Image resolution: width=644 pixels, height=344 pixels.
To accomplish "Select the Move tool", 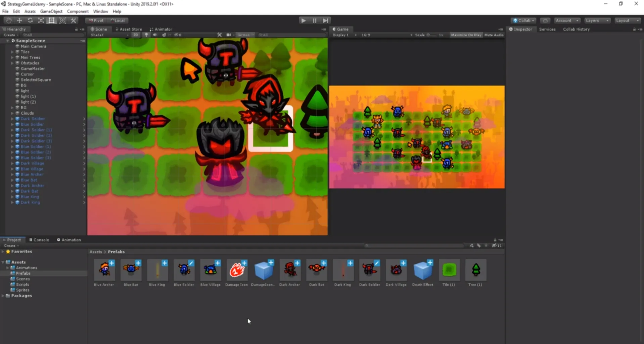I will pos(19,20).
